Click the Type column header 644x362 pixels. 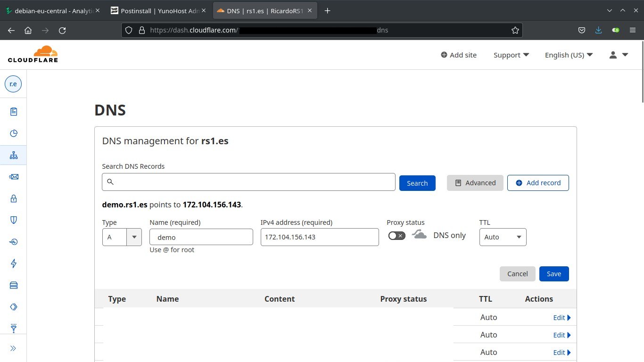tap(117, 299)
